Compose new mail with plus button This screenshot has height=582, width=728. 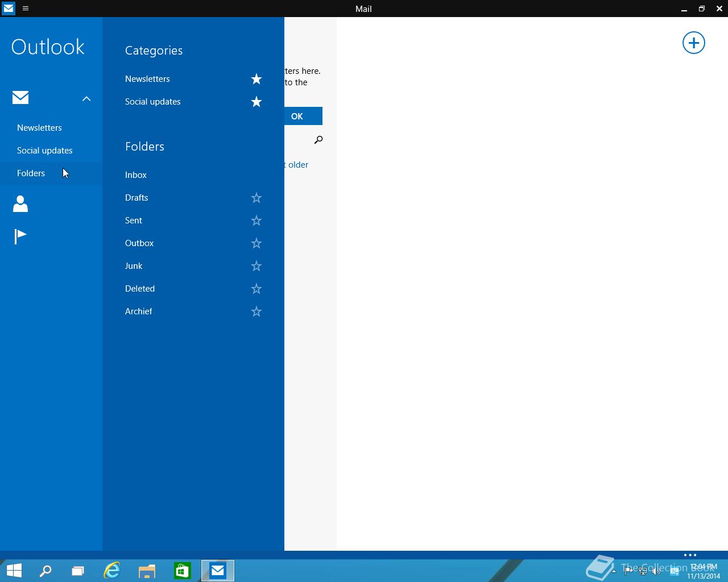pos(694,43)
